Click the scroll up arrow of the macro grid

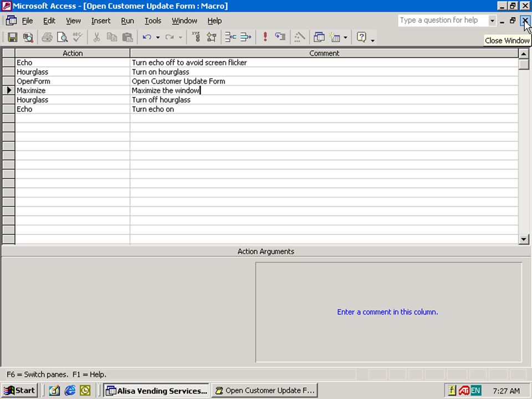pos(524,54)
